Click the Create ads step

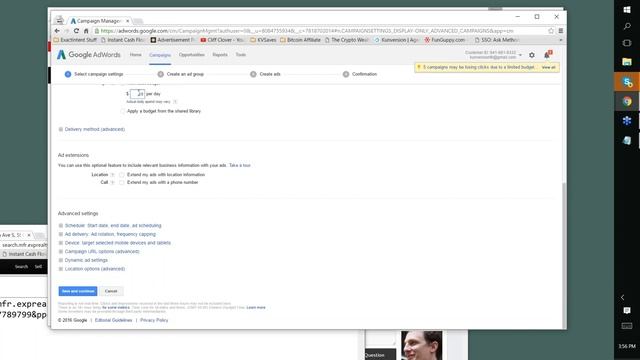(x=265, y=74)
